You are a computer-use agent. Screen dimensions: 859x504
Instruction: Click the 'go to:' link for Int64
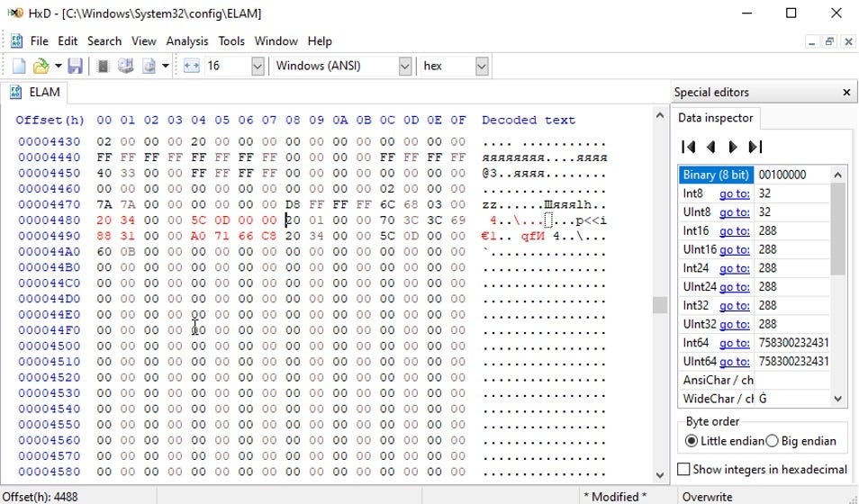click(x=734, y=343)
